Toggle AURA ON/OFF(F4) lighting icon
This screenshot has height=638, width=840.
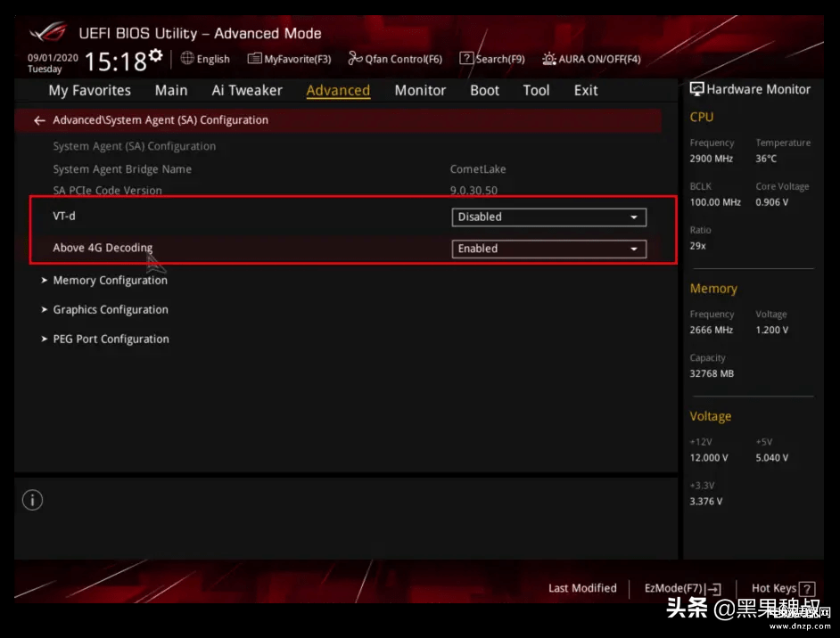coord(548,59)
